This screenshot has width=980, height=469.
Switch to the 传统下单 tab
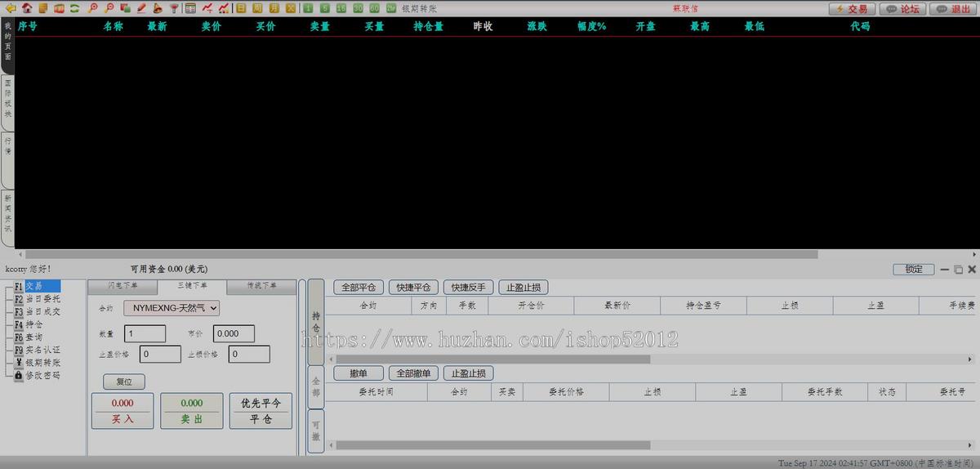261,286
